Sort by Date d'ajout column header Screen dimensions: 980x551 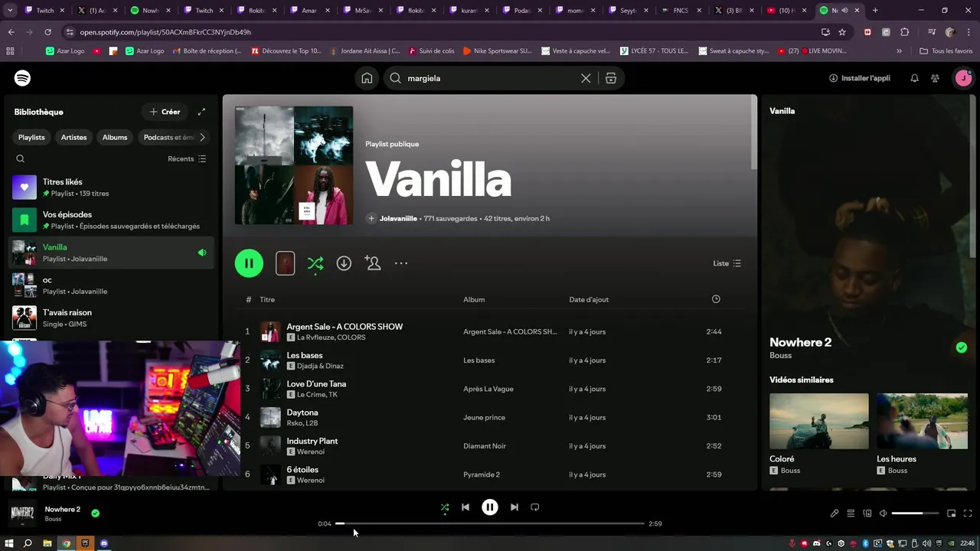coord(589,299)
